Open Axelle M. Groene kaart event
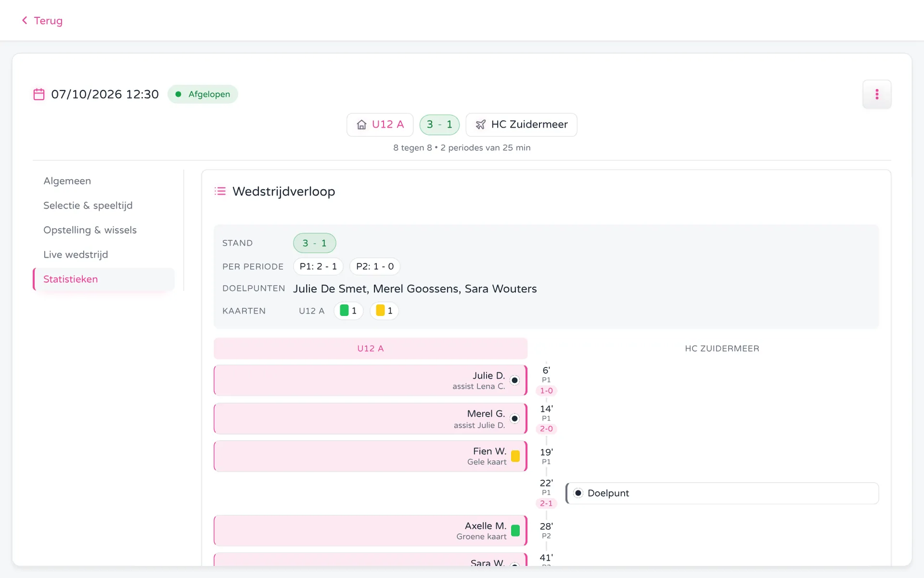This screenshot has height=578, width=924. tap(371, 531)
